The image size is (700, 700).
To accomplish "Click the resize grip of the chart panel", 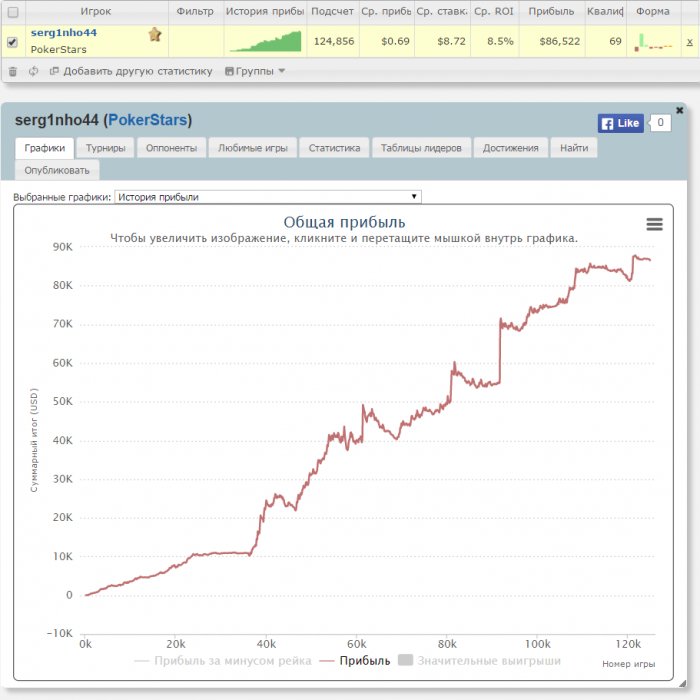I will [x=682, y=683].
